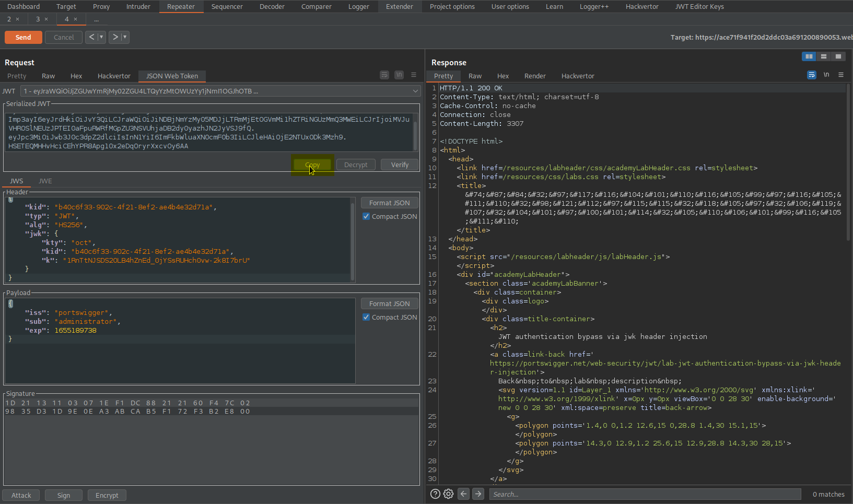Click the Cancel button
853x504 pixels.
(x=64, y=37)
